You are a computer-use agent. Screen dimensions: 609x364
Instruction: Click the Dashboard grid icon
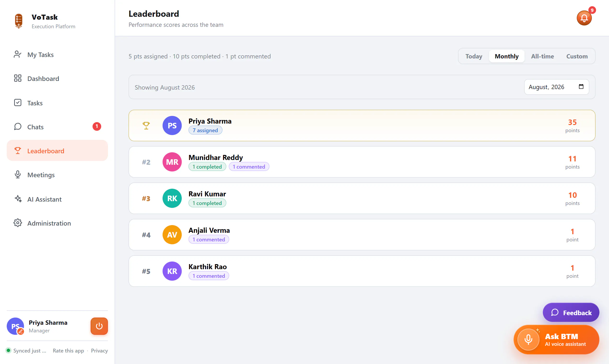(x=18, y=79)
